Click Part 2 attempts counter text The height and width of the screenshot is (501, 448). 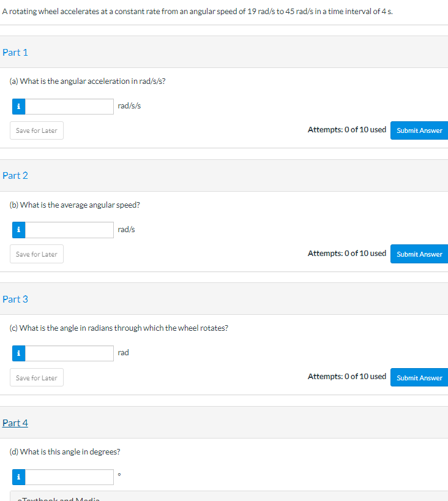347,254
